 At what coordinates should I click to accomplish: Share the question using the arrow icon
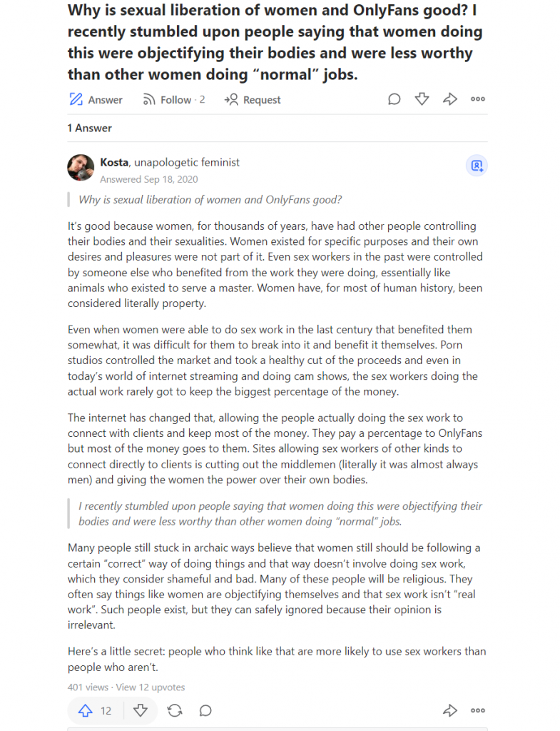(450, 99)
